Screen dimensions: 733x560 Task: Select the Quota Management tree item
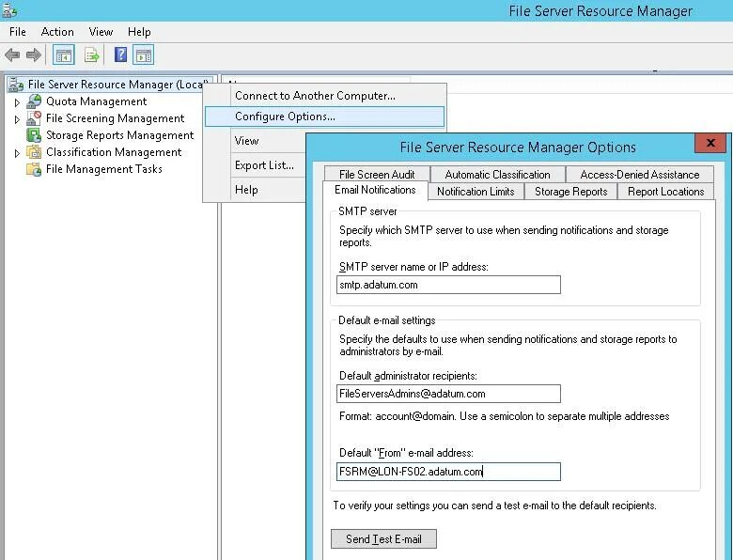tap(96, 101)
